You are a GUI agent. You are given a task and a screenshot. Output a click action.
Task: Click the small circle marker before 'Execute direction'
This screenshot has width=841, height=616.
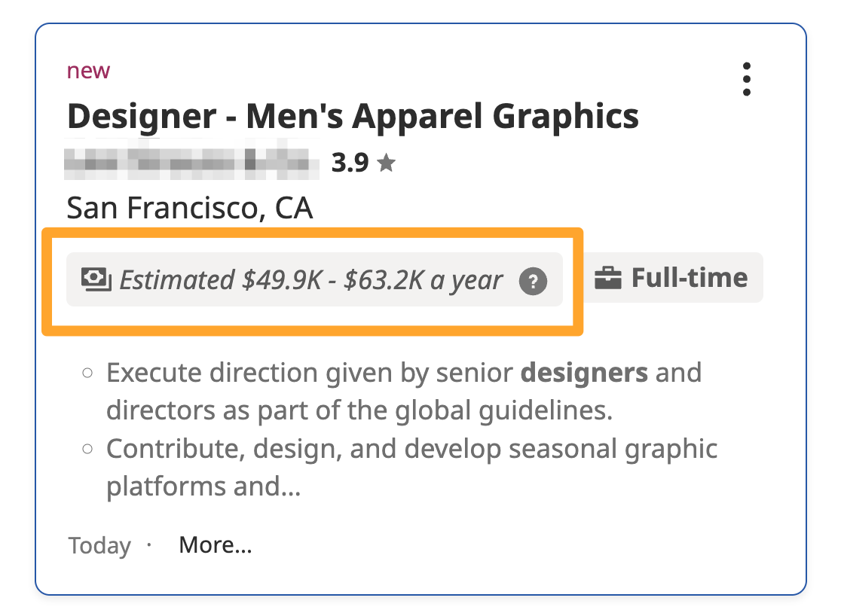click(87, 373)
